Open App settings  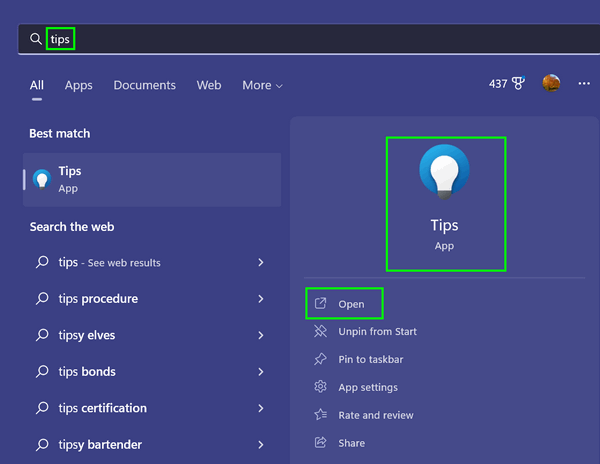pyautogui.click(x=368, y=387)
